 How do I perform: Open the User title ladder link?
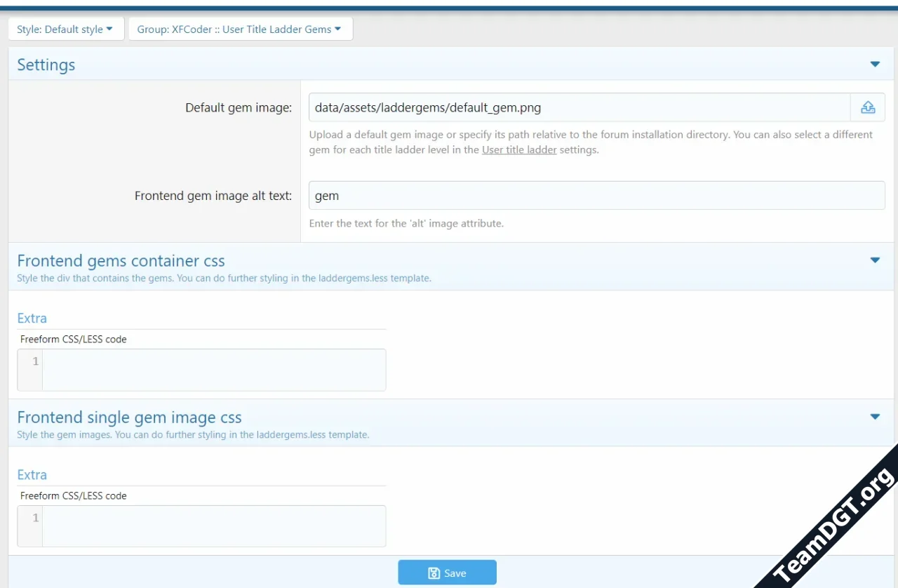click(x=519, y=149)
